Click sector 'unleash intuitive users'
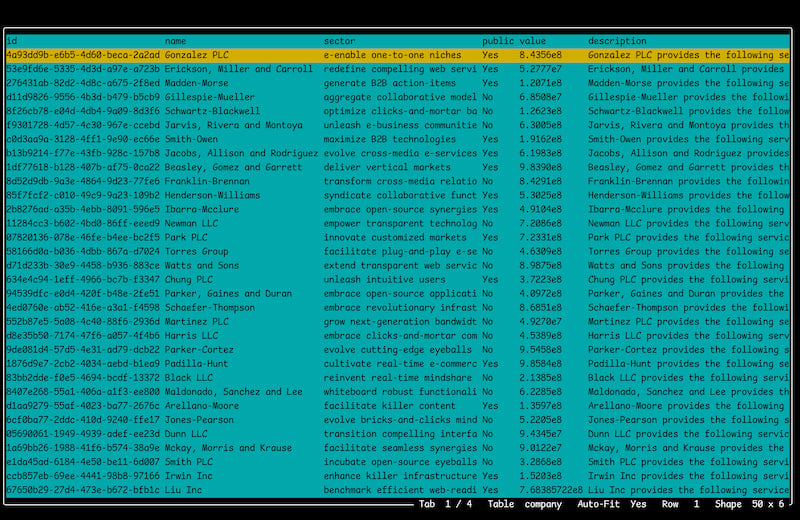This screenshot has width=800, height=520. tap(384, 279)
